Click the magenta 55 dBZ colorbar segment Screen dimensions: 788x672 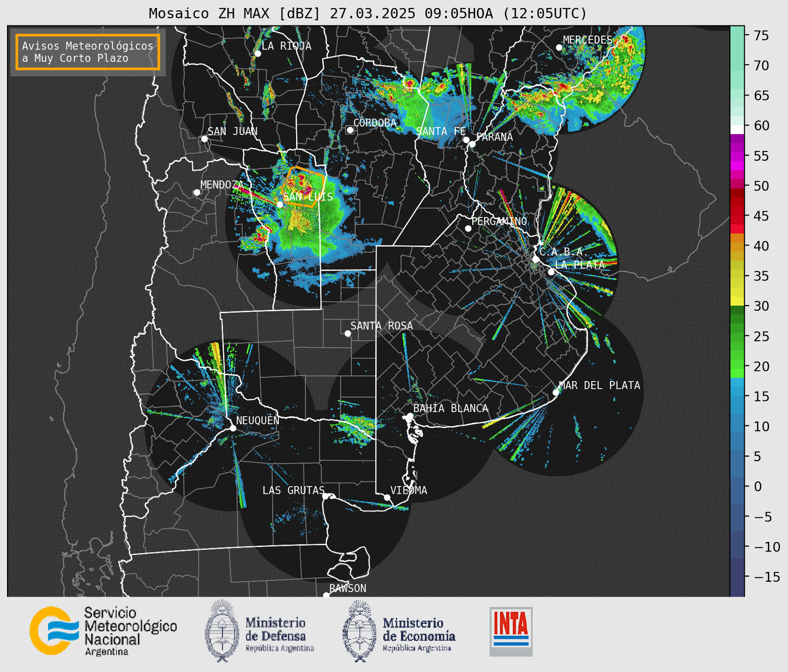[737, 156]
